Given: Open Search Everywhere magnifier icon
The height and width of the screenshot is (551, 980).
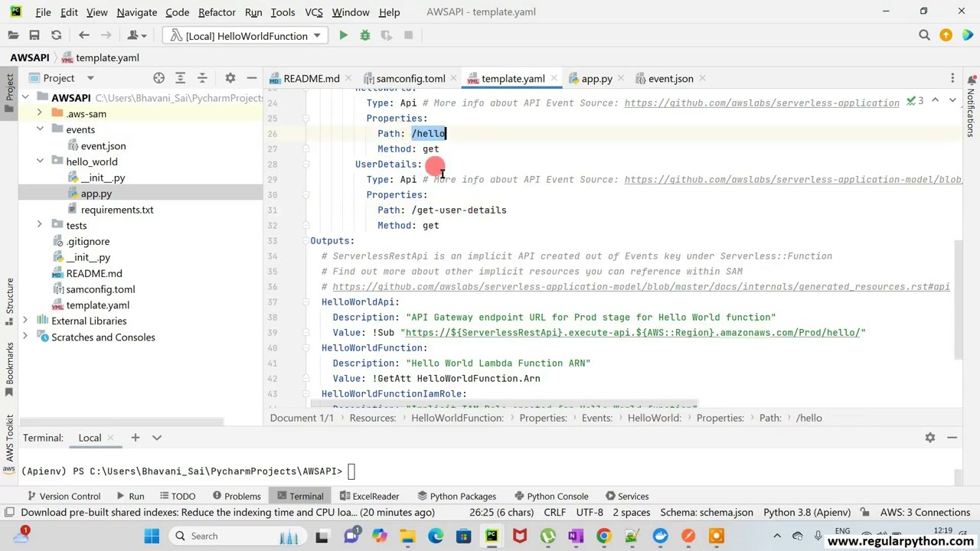Looking at the screenshot, I should click(924, 35).
